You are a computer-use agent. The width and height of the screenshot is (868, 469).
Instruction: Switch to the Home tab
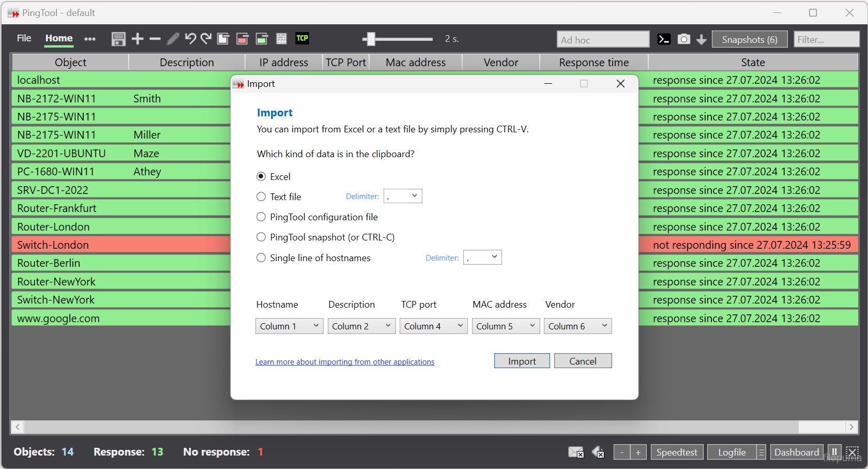coord(59,38)
